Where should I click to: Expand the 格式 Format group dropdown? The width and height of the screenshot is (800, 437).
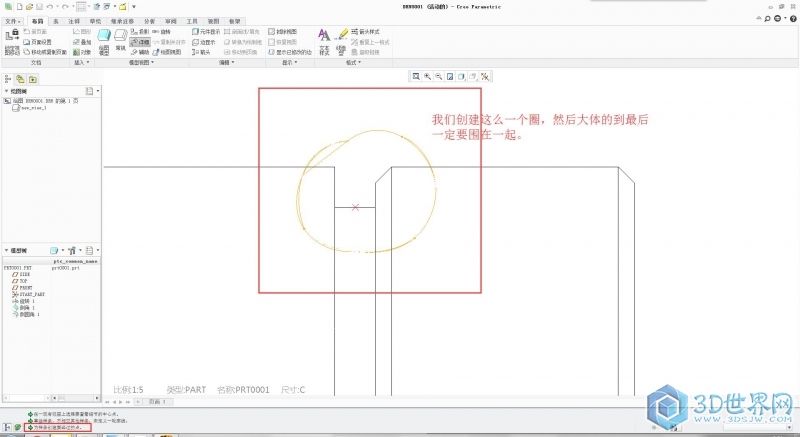[353, 62]
